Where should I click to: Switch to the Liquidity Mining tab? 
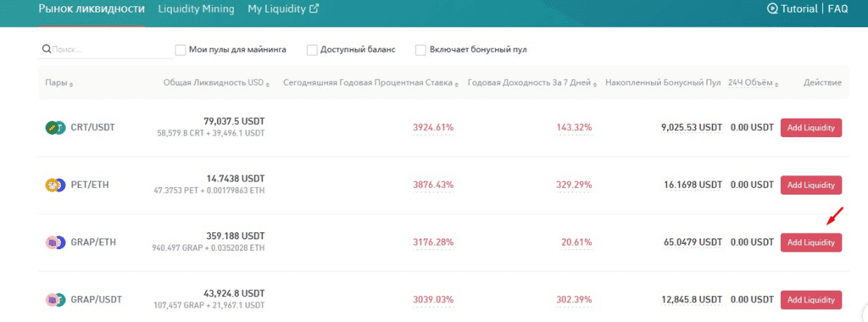(196, 8)
